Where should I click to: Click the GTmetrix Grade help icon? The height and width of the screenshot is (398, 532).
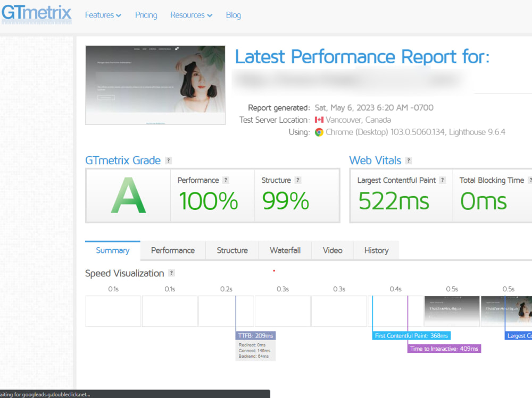(x=168, y=160)
